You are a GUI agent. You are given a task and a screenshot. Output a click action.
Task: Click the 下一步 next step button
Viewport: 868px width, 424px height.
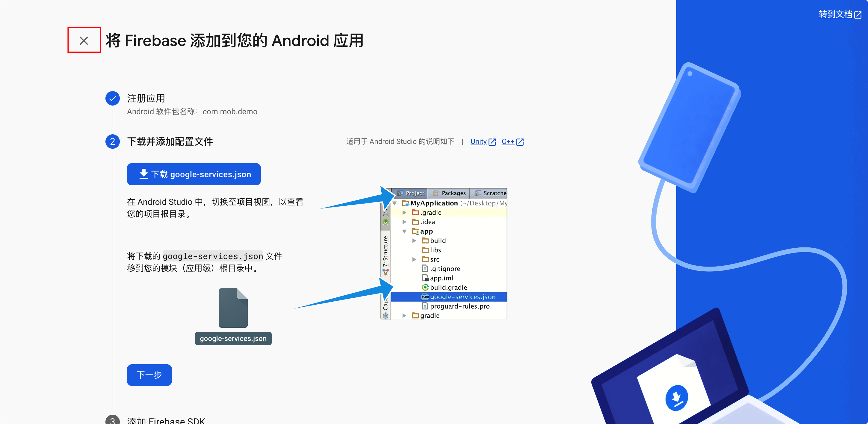[149, 375]
